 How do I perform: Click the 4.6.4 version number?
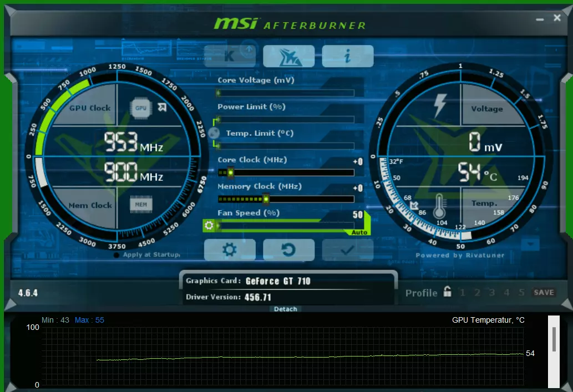pos(28,293)
